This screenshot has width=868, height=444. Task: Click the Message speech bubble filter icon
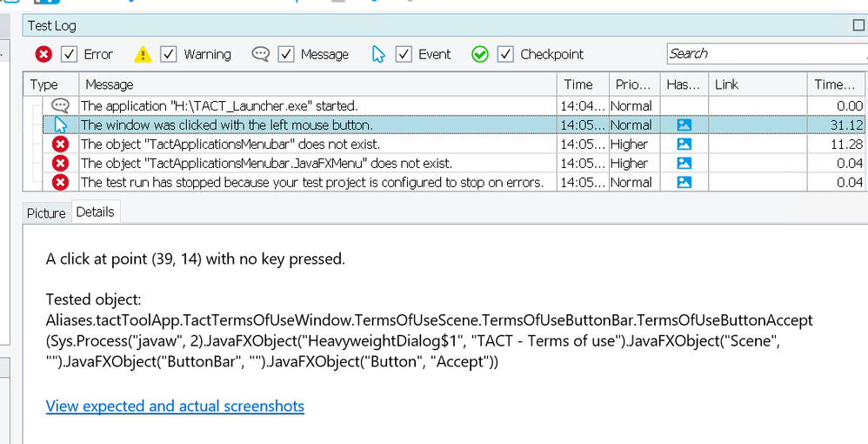pyautogui.click(x=260, y=54)
